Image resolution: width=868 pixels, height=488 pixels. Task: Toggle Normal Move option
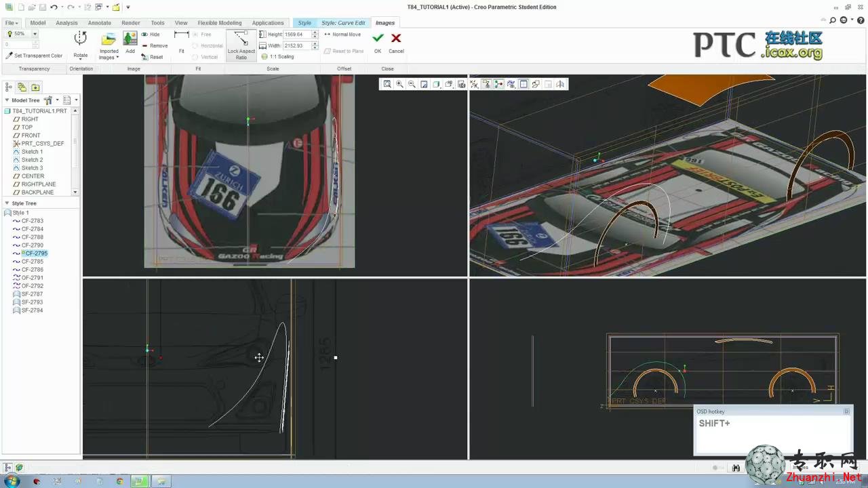[x=342, y=35]
